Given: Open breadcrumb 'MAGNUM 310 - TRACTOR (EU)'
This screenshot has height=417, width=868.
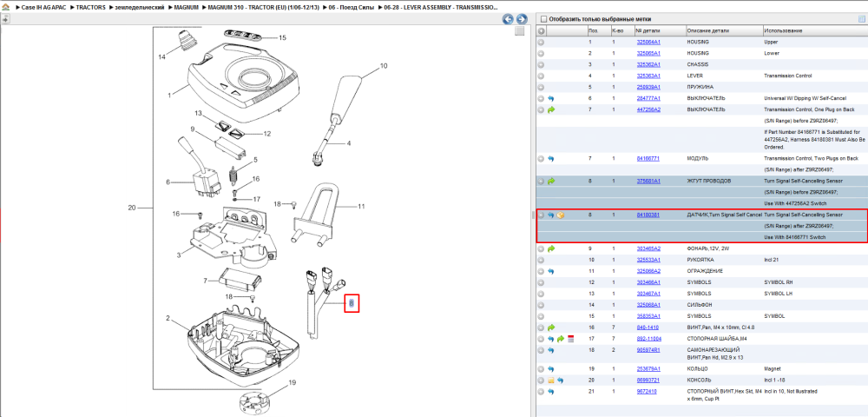Looking at the screenshot, I should tap(264, 8).
